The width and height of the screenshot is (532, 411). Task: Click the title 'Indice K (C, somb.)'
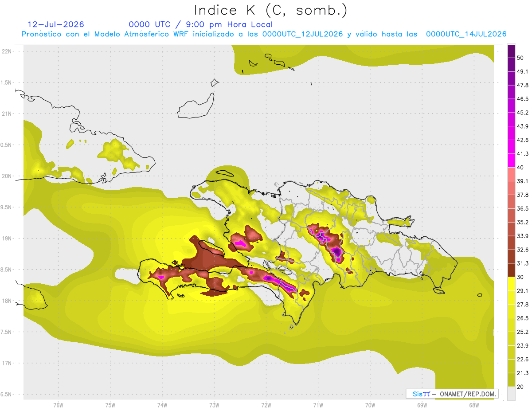pos(271,11)
